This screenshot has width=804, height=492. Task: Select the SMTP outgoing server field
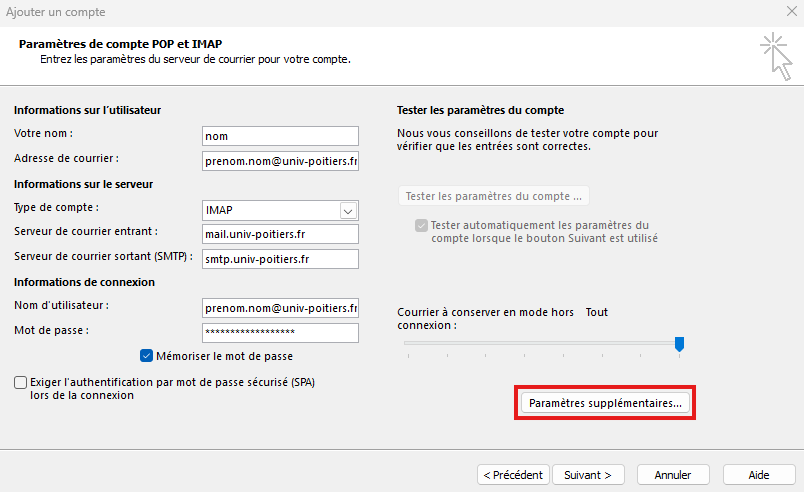tap(280, 259)
